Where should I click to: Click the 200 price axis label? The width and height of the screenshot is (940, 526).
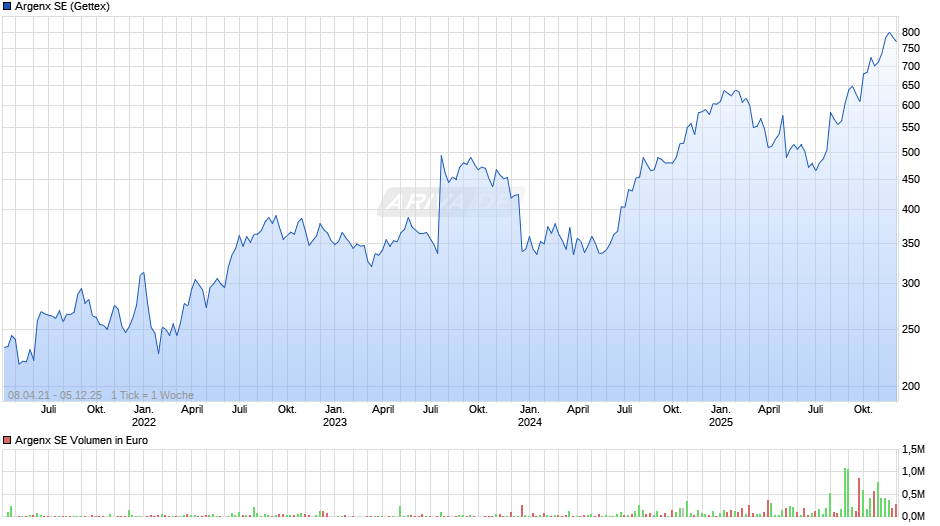pyautogui.click(x=911, y=386)
